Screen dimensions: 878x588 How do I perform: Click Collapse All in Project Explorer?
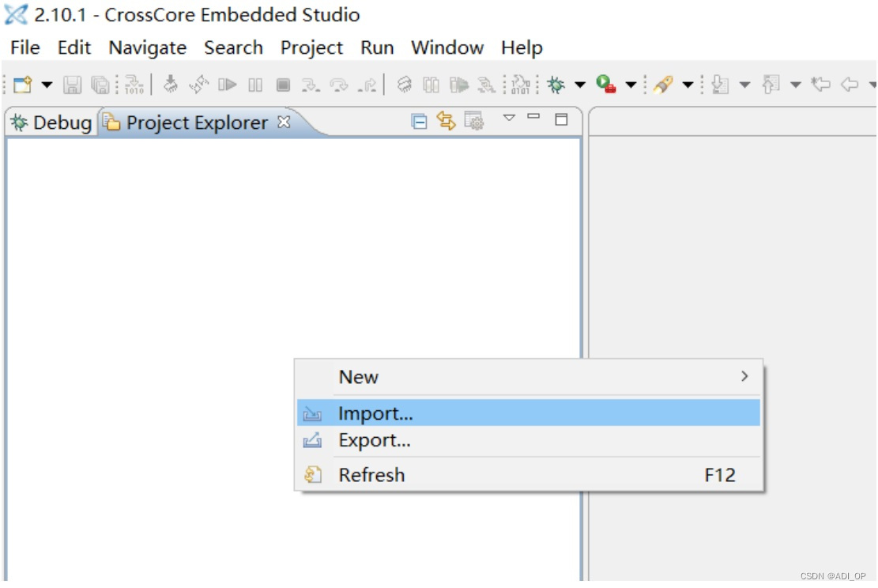[419, 121]
